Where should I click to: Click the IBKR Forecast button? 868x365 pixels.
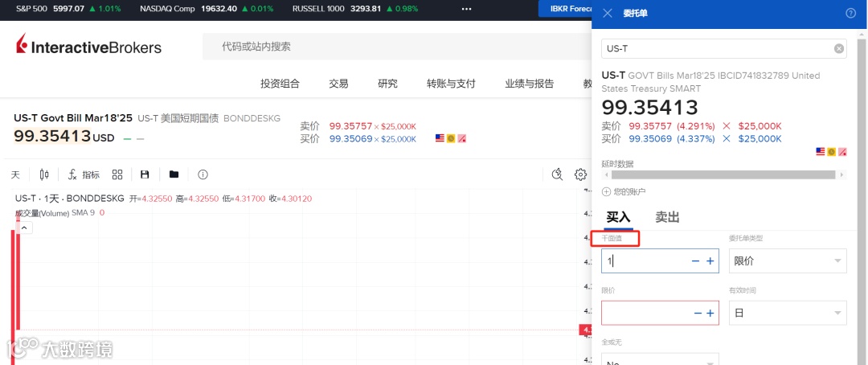point(565,9)
